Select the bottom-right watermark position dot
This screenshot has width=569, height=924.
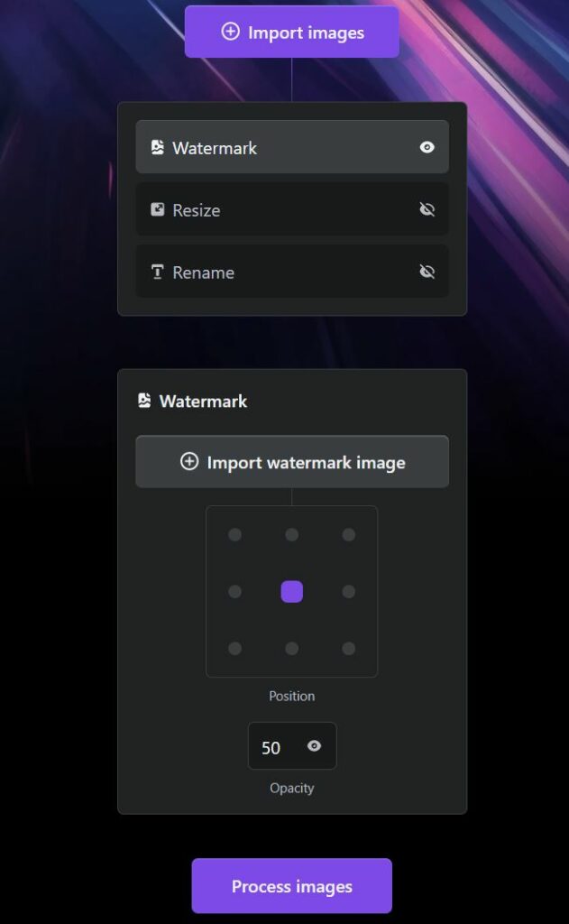pyautogui.click(x=348, y=648)
